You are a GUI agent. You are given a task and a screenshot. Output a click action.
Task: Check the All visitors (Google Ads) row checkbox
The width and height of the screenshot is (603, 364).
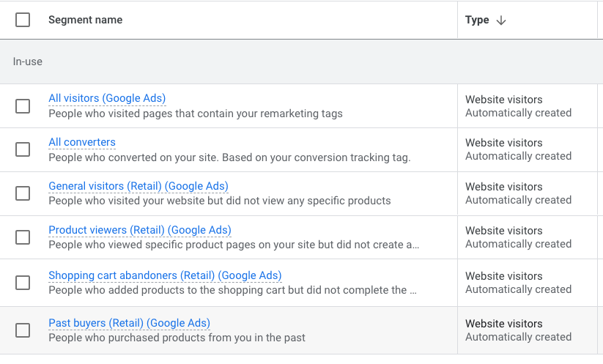pyautogui.click(x=23, y=106)
